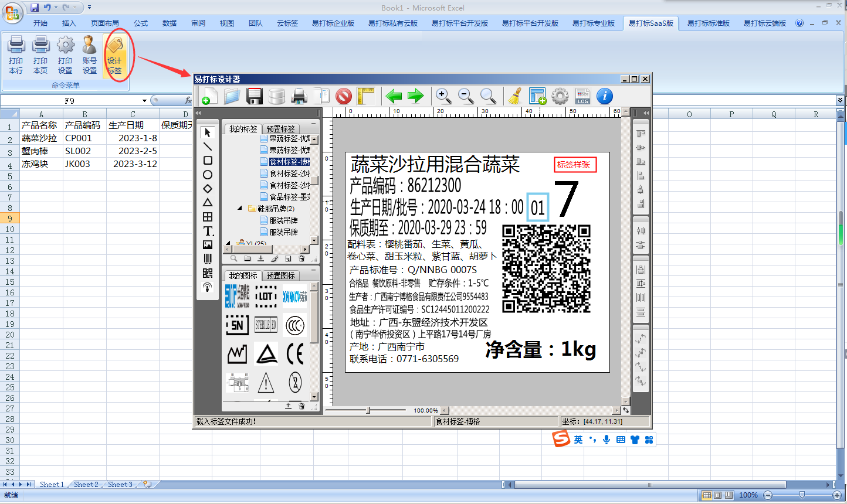Screen dimensions: 847x504
Task: Click Sogou IME 英 language toggle
Action: (578, 440)
